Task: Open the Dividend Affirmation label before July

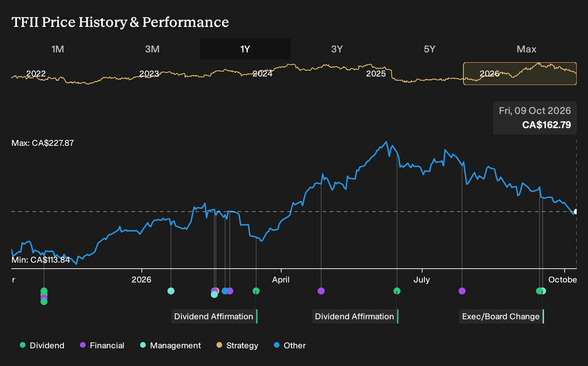Action: 355,316
